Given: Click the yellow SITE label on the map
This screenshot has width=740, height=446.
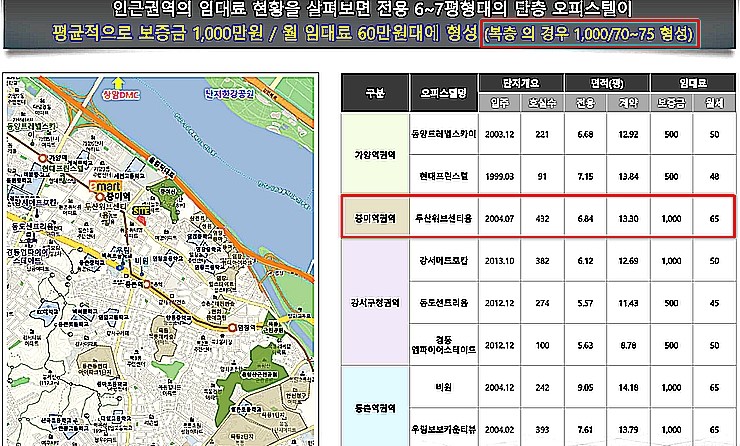Looking at the screenshot, I should tap(141, 210).
